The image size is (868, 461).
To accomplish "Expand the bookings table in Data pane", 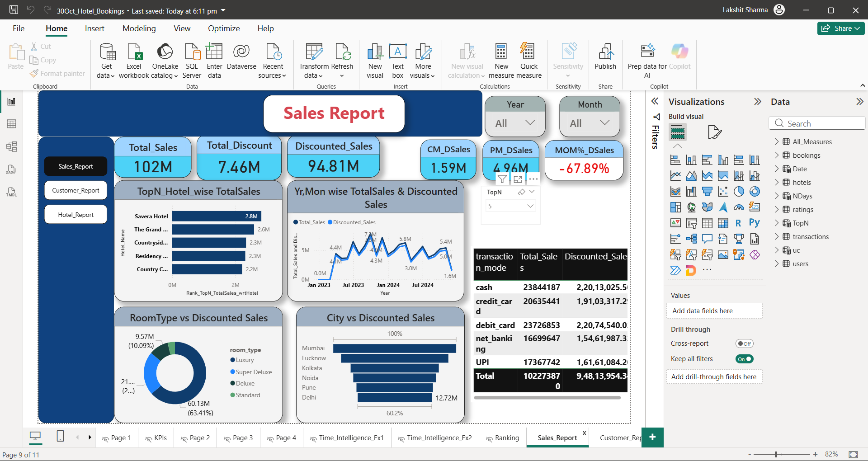I will pyautogui.click(x=777, y=155).
